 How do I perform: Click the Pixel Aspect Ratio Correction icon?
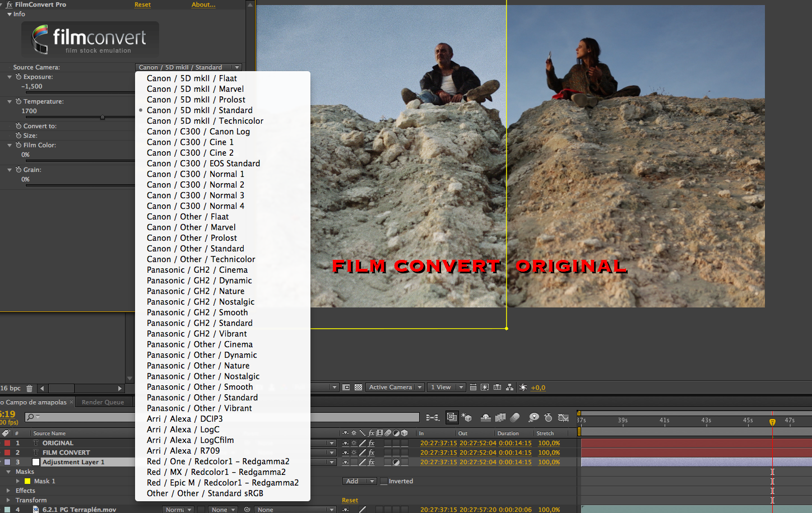(474, 387)
